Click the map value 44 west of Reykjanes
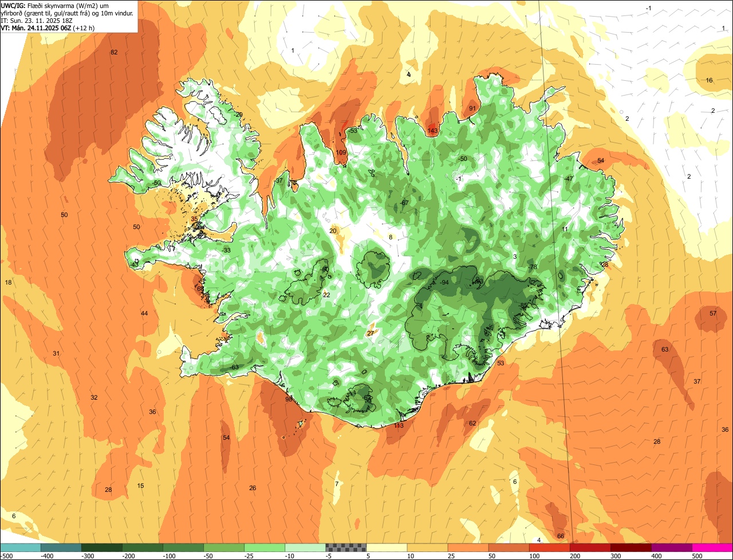Image resolution: width=733 pixels, height=560 pixels. coord(144,313)
